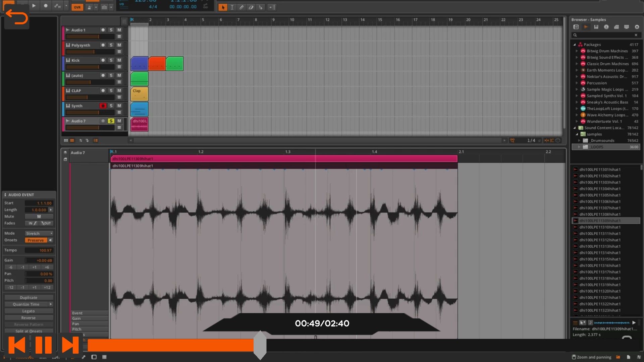Screen dimensions: 644x362
Task: Click the video pause button
Action: [x=43, y=345]
